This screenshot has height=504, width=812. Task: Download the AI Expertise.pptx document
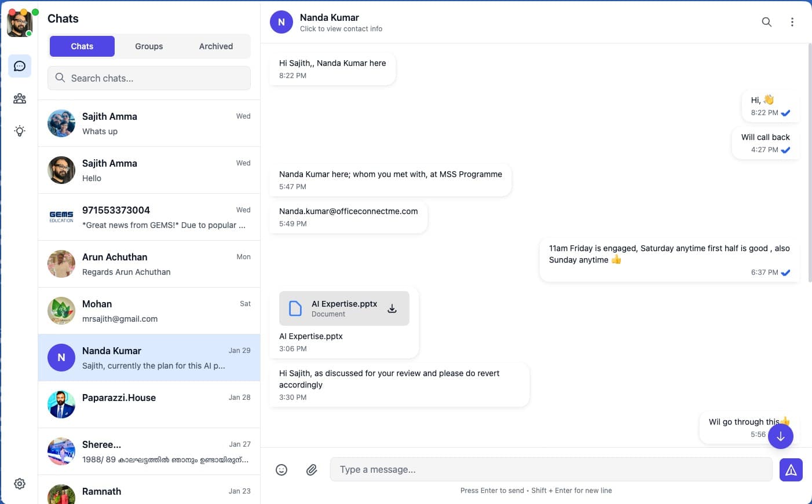point(392,308)
